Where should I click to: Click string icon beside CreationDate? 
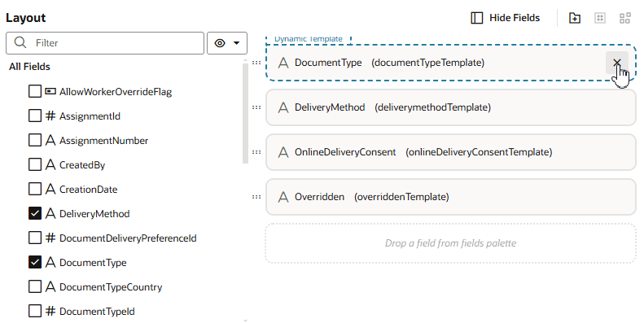(x=50, y=190)
